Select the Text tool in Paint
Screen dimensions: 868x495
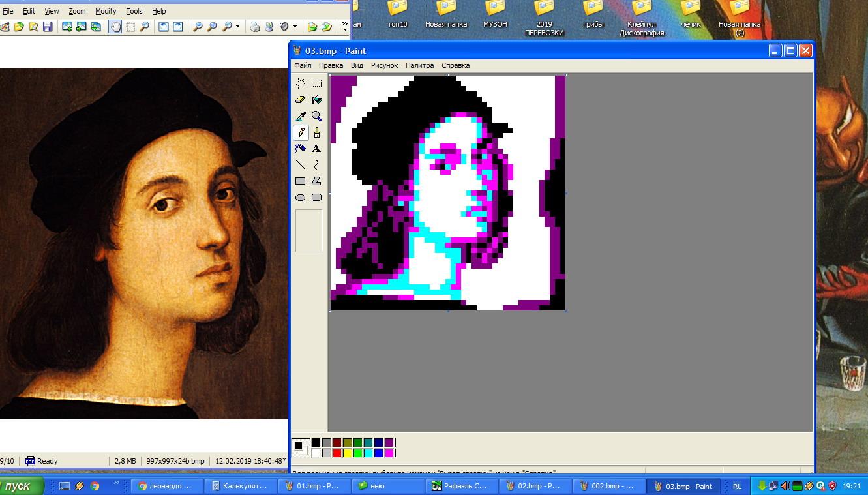316,149
